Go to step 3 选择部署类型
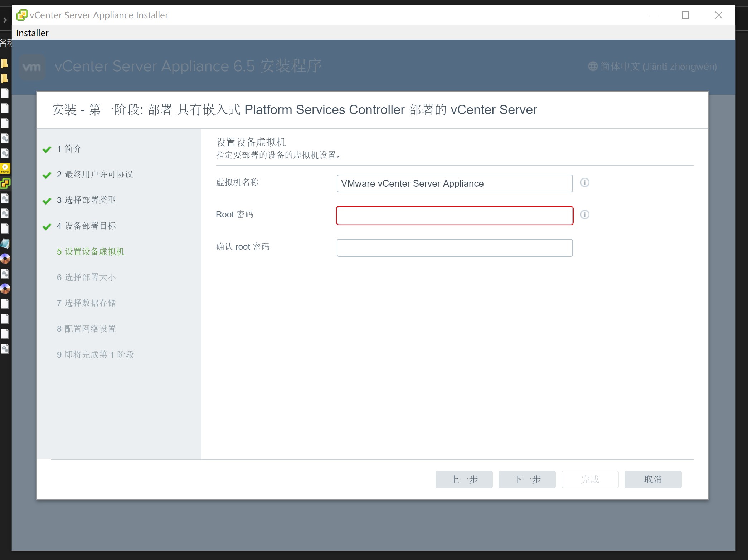This screenshot has width=748, height=560. (86, 200)
